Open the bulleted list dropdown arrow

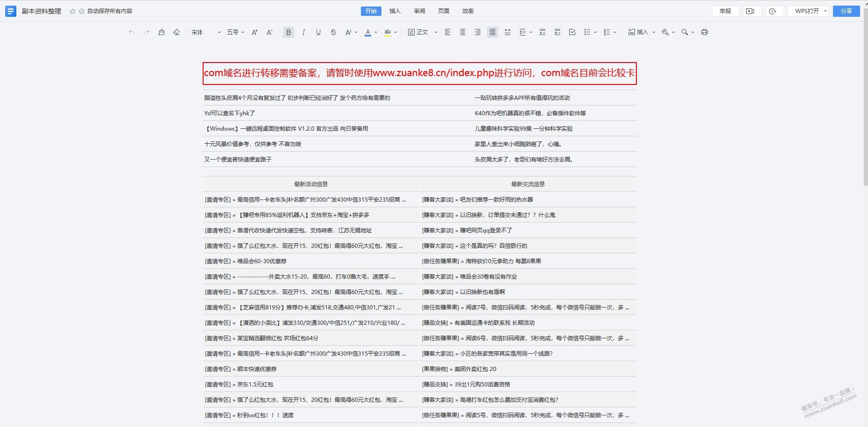[595, 33]
